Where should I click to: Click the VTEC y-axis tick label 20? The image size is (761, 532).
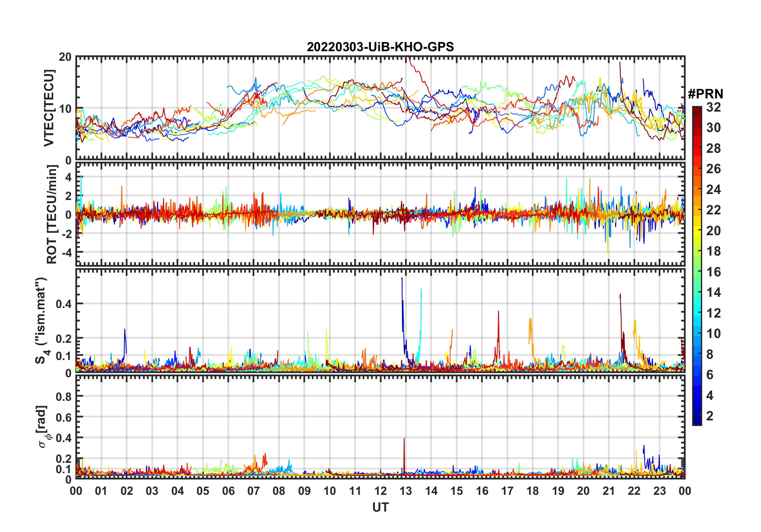coord(65,57)
